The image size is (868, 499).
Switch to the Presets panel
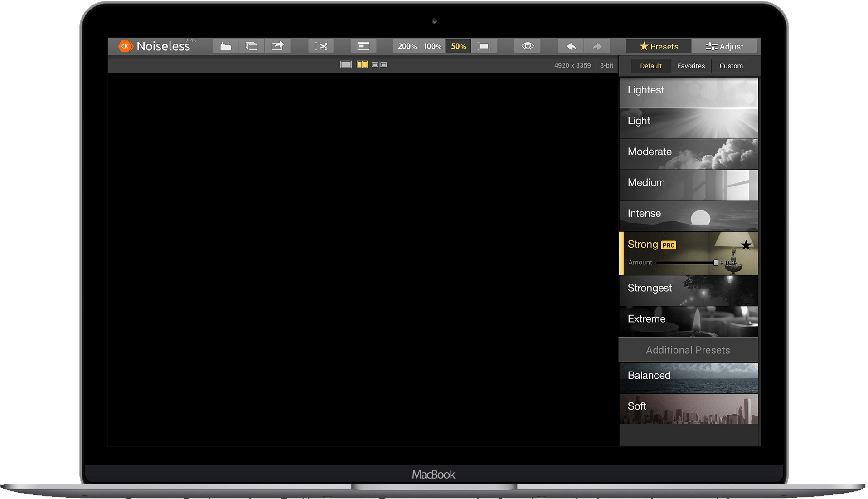coord(659,46)
